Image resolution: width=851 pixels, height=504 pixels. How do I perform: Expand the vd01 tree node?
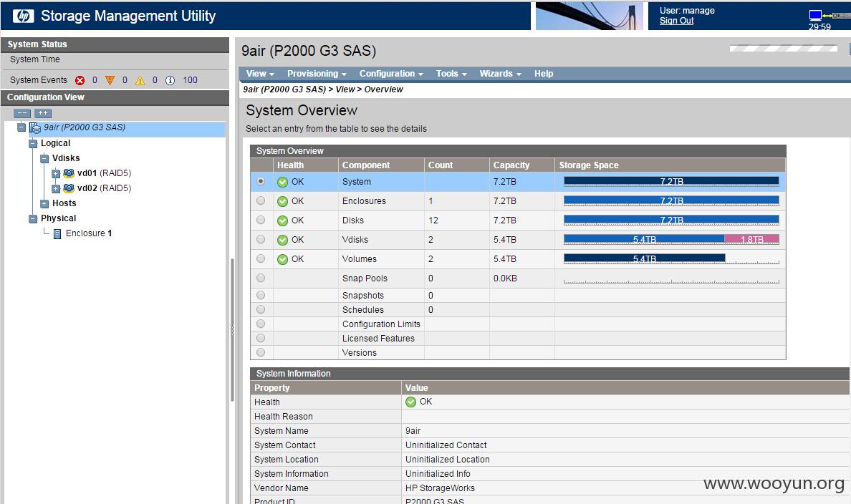pos(56,173)
